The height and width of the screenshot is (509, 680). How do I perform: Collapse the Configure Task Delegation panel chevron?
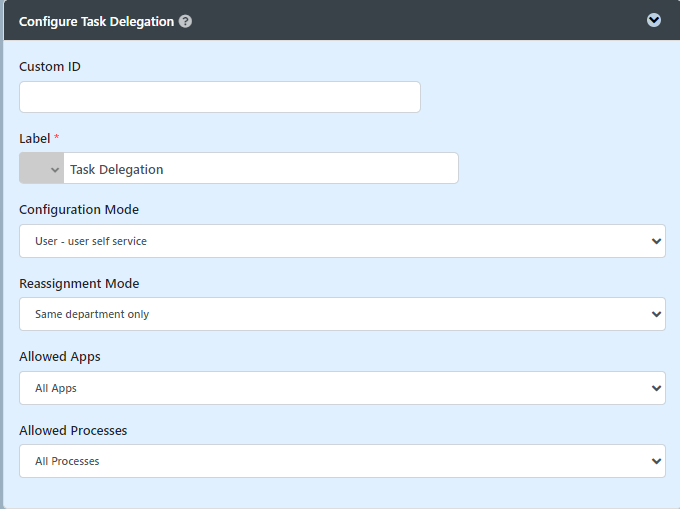tap(654, 20)
